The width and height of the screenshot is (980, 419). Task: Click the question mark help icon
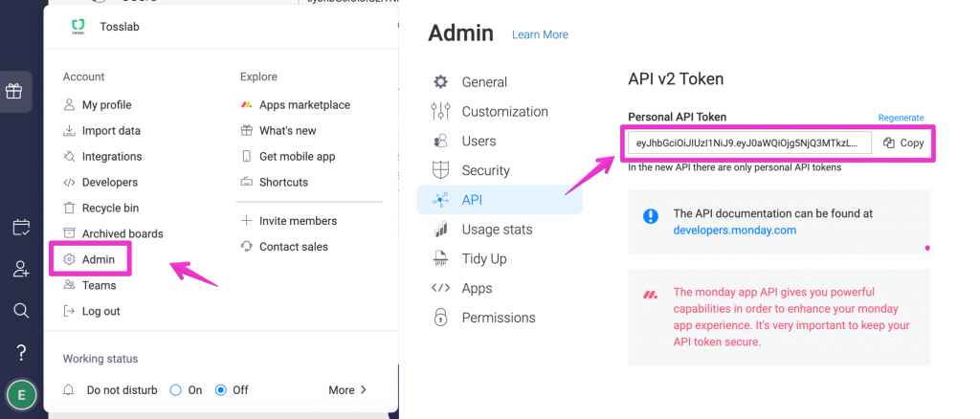click(x=21, y=352)
